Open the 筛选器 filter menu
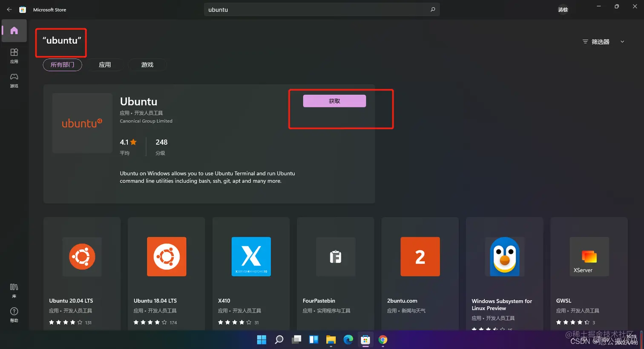Image resolution: width=644 pixels, height=349 pixels. coord(596,42)
